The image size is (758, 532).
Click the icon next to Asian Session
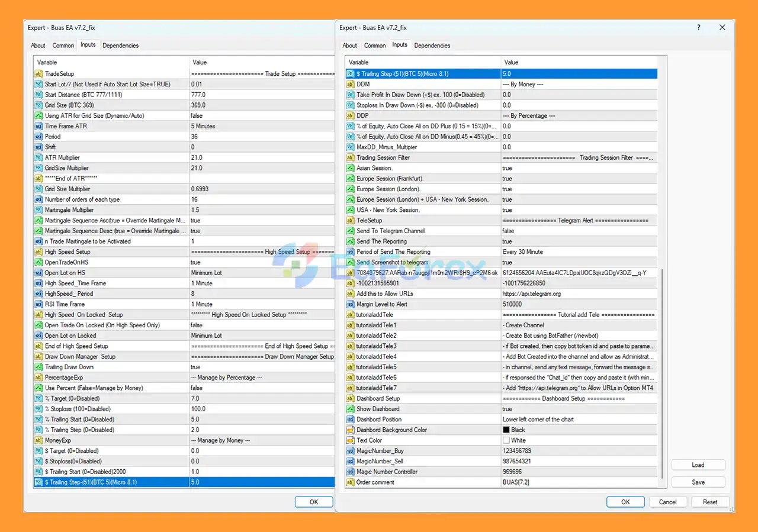351,168
